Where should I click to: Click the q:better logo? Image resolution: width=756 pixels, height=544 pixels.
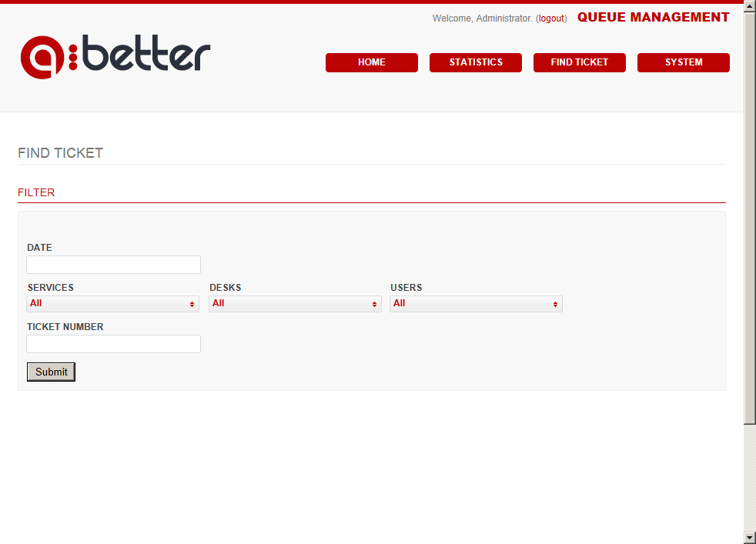(x=115, y=56)
